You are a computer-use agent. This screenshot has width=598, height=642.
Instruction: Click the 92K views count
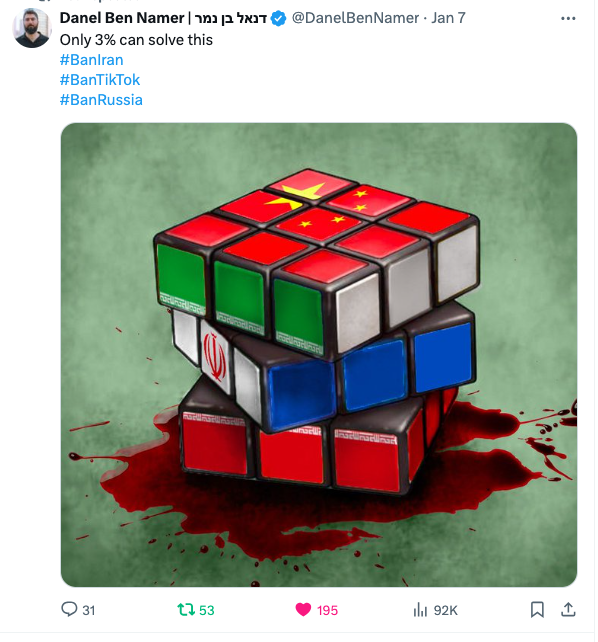(446, 610)
